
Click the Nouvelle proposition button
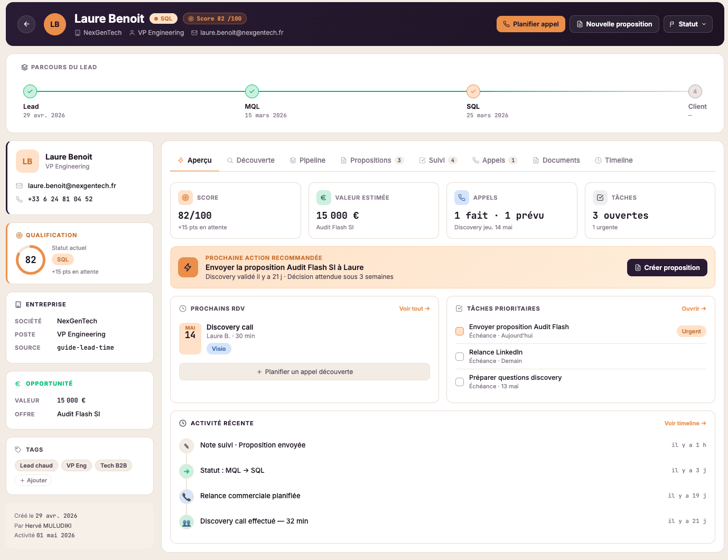click(x=614, y=24)
